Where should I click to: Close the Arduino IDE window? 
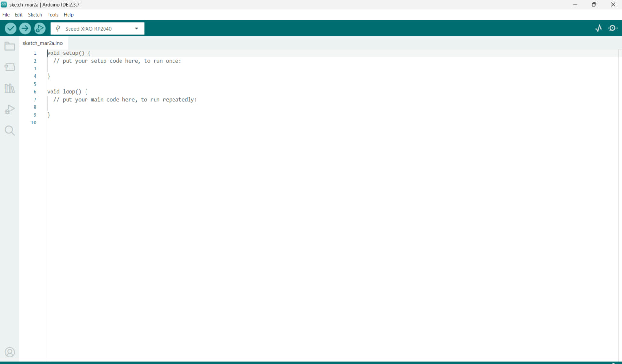pyautogui.click(x=613, y=4)
